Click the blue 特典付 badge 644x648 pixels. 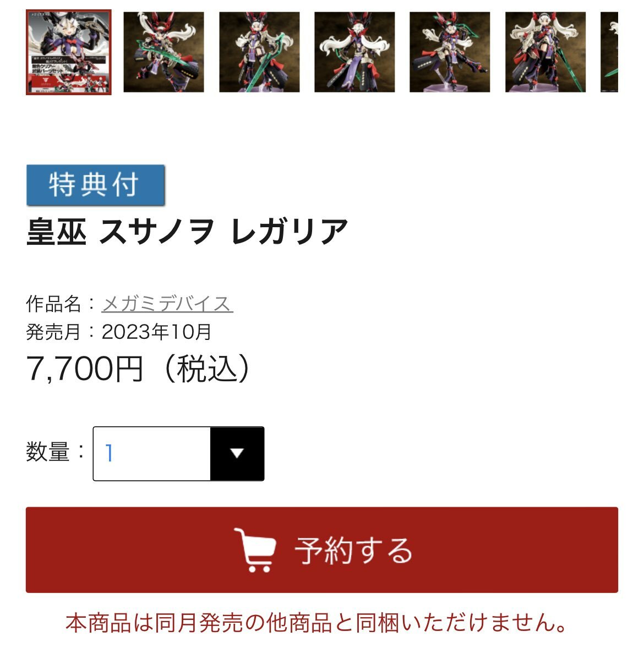click(x=96, y=185)
